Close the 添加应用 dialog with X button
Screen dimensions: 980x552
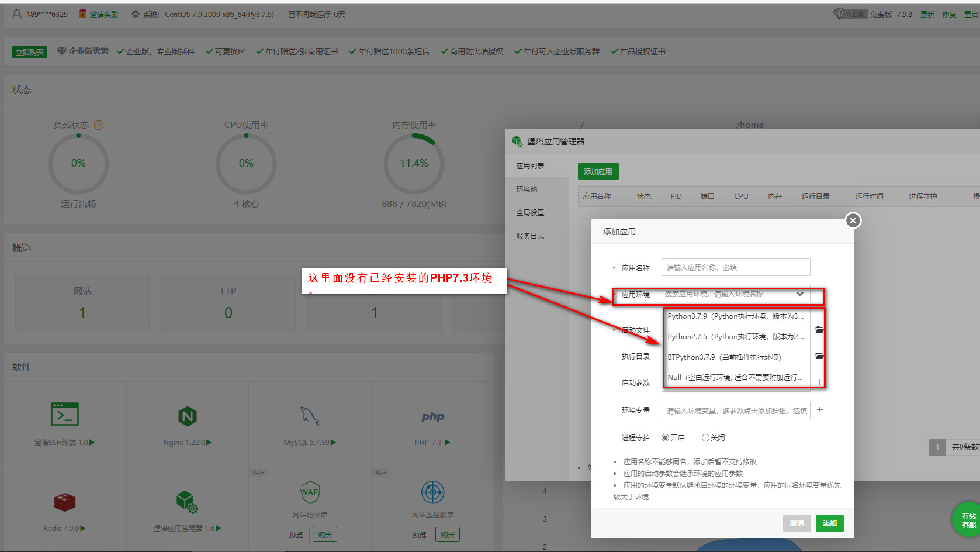(x=853, y=220)
